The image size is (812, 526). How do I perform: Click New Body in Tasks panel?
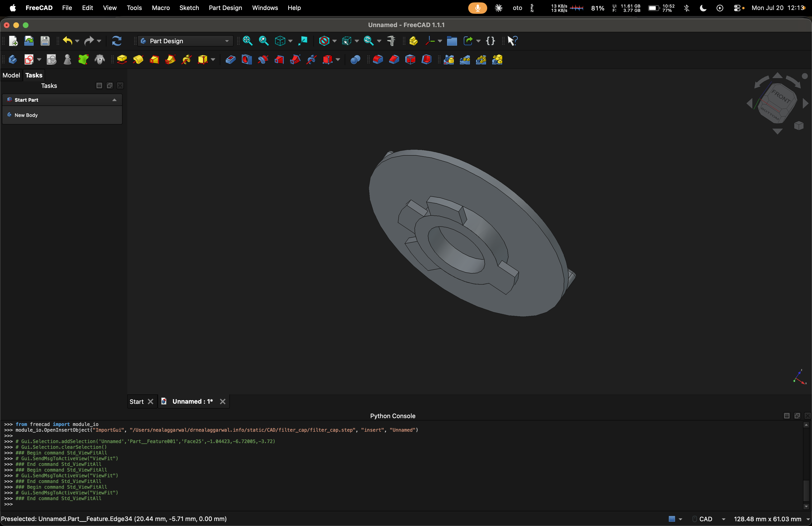point(26,115)
